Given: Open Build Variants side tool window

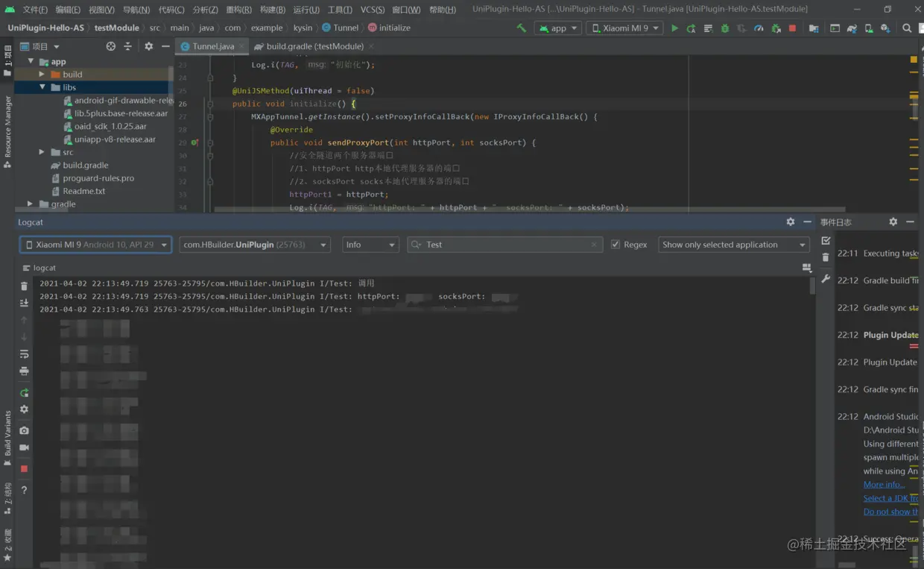Looking at the screenshot, I should (x=7, y=440).
